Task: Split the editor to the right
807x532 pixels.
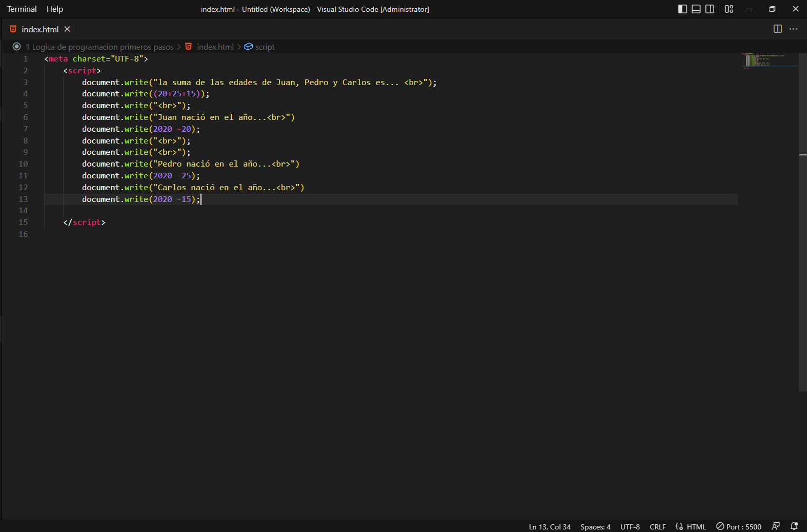Action: tap(778, 29)
